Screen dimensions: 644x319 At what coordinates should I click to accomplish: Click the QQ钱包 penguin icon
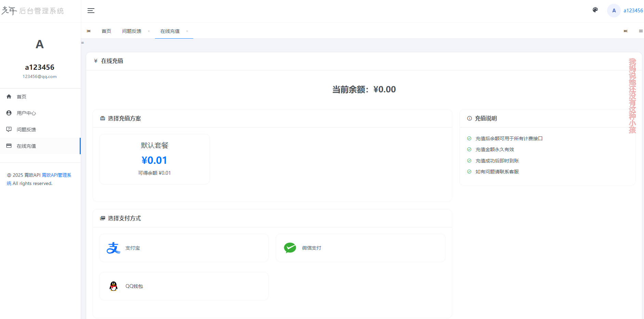(114, 286)
